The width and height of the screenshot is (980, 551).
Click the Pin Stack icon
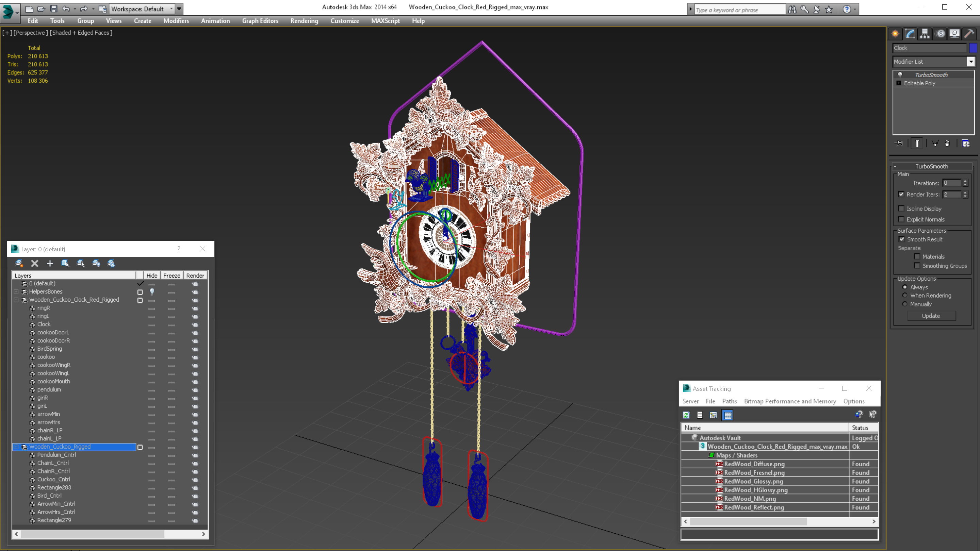tap(899, 143)
